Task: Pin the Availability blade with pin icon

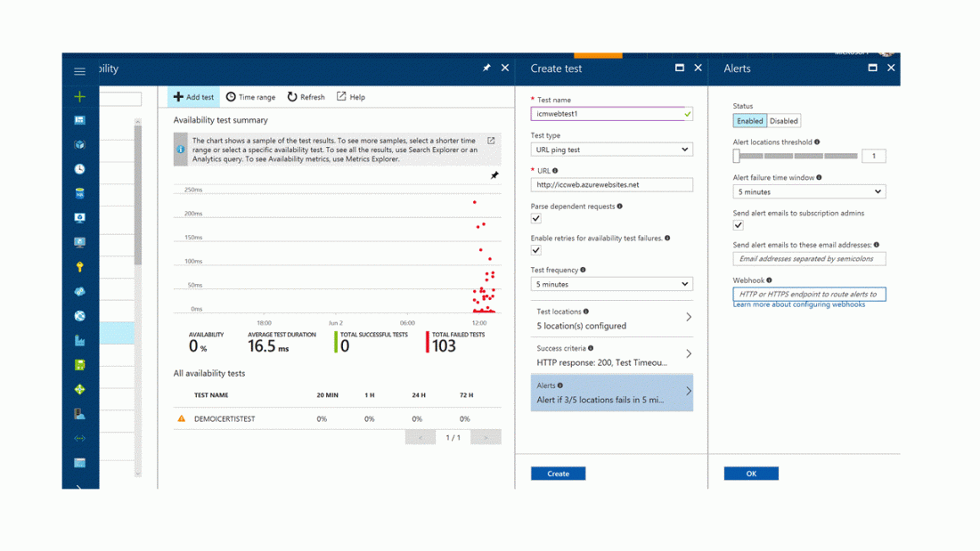Action: [x=486, y=69]
